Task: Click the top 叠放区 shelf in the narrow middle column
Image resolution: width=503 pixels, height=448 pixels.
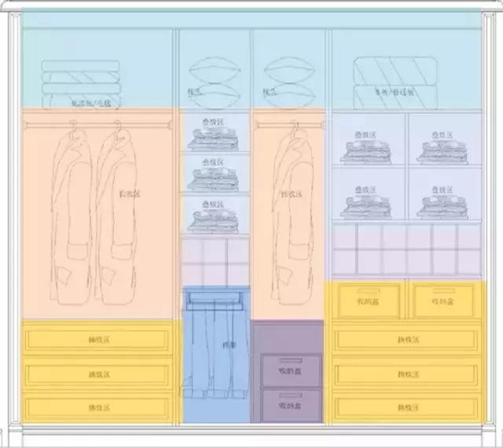Action: 215,132
